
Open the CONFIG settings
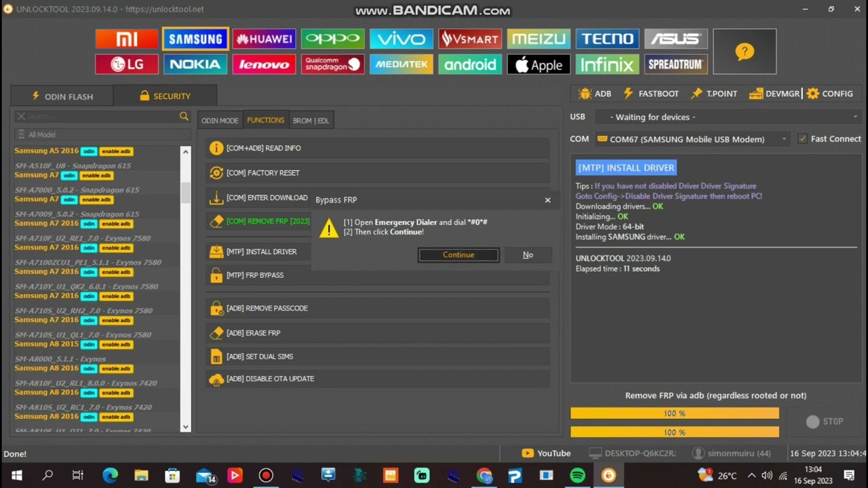pos(830,94)
